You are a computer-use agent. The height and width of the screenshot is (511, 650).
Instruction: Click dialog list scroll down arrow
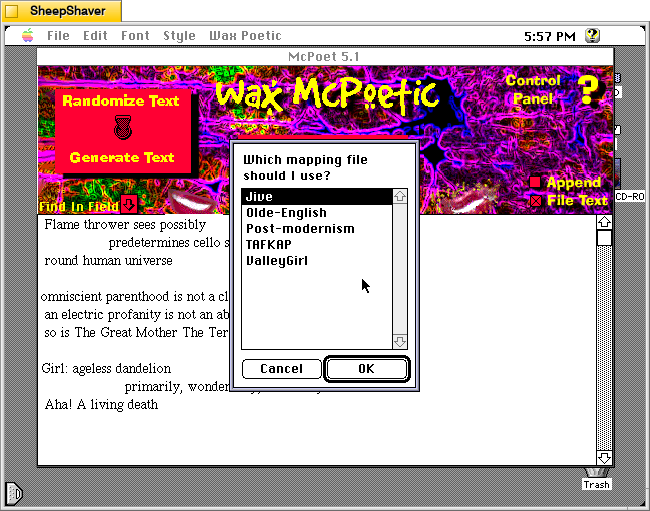(400, 341)
